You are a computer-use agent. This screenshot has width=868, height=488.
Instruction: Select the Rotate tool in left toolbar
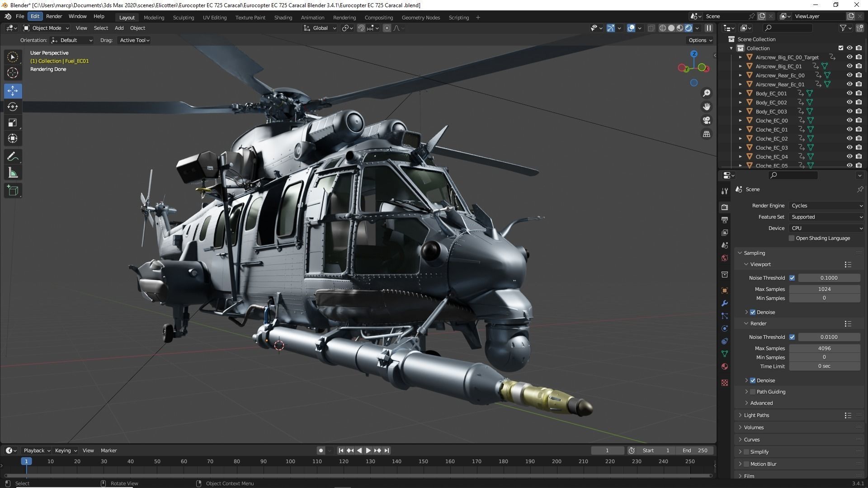(x=13, y=107)
